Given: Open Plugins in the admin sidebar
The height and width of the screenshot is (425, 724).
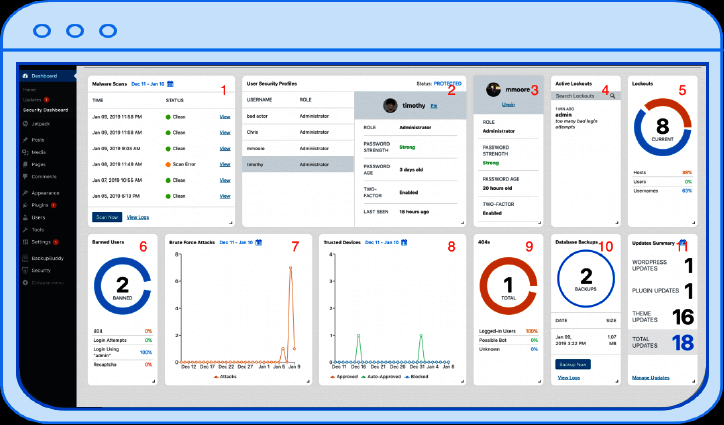Looking at the screenshot, I should click(39, 205).
